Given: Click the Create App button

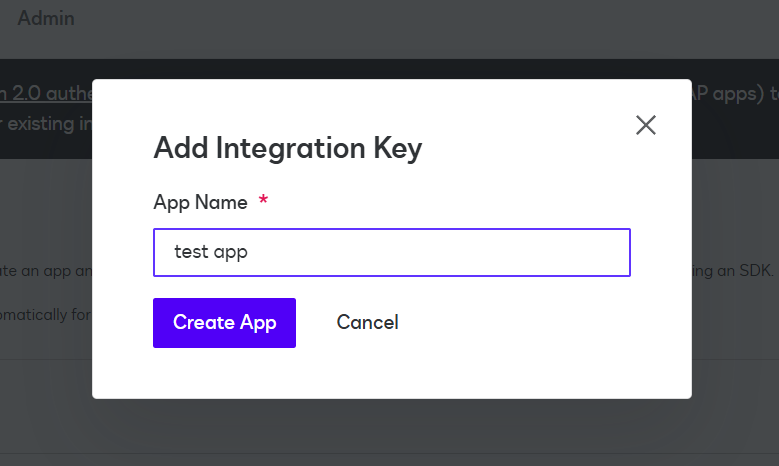Looking at the screenshot, I should (x=224, y=323).
